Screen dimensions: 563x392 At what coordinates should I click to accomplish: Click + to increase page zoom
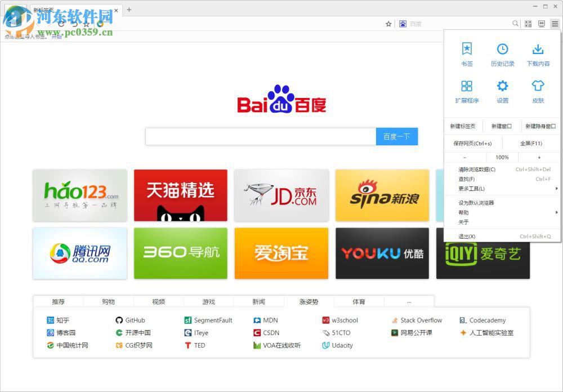539,157
